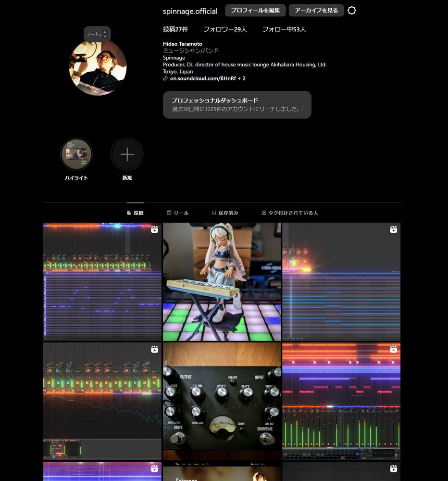Click プロフィールを編集 button
The height and width of the screenshot is (481, 448).
pyautogui.click(x=255, y=11)
